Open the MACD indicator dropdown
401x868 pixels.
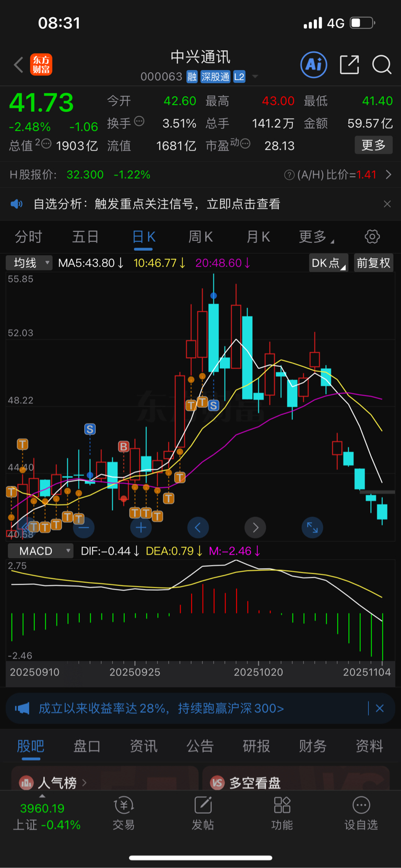coord(40,551)
